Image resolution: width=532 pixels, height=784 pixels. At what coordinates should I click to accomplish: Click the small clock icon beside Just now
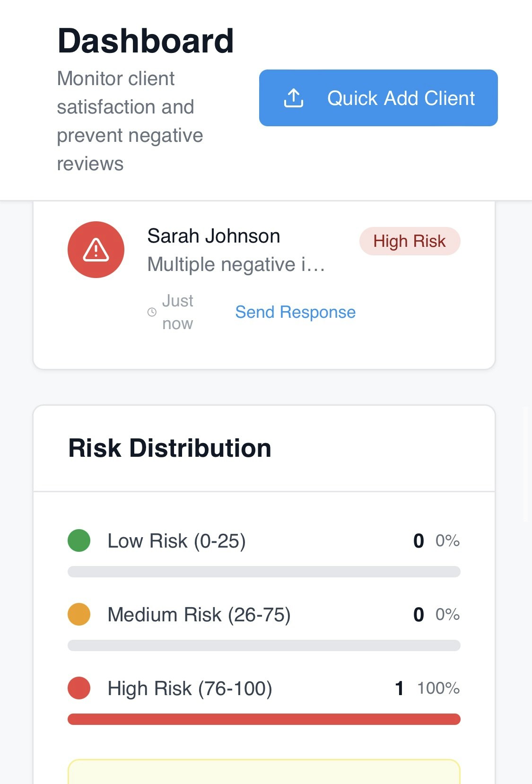pyautogui.click(x=152, y=312)
